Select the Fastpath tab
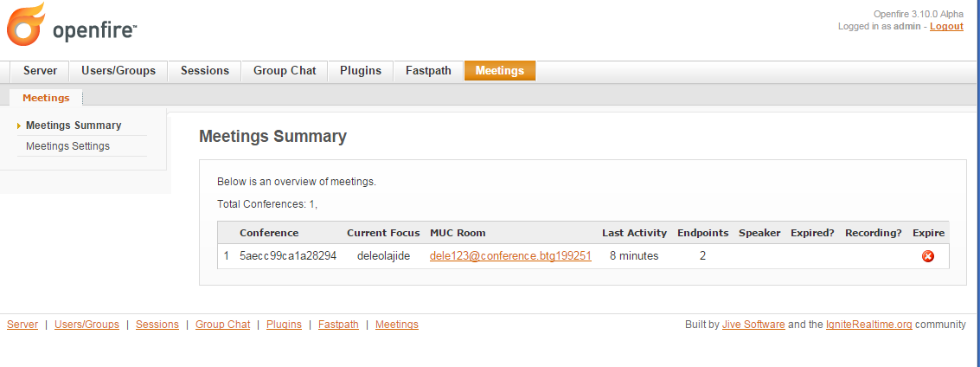Viewport: 980px width, 367px height. tap(428, 71)
